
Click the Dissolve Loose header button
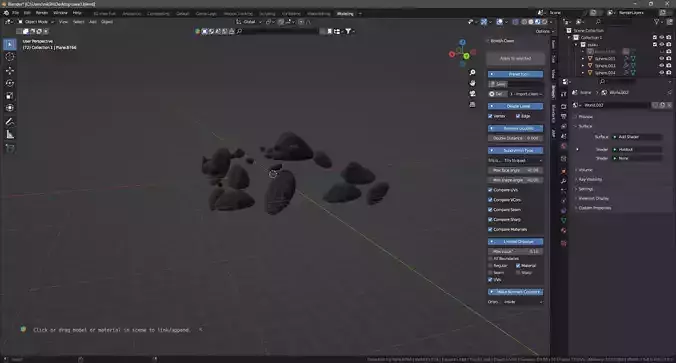(x=516, y=106)
